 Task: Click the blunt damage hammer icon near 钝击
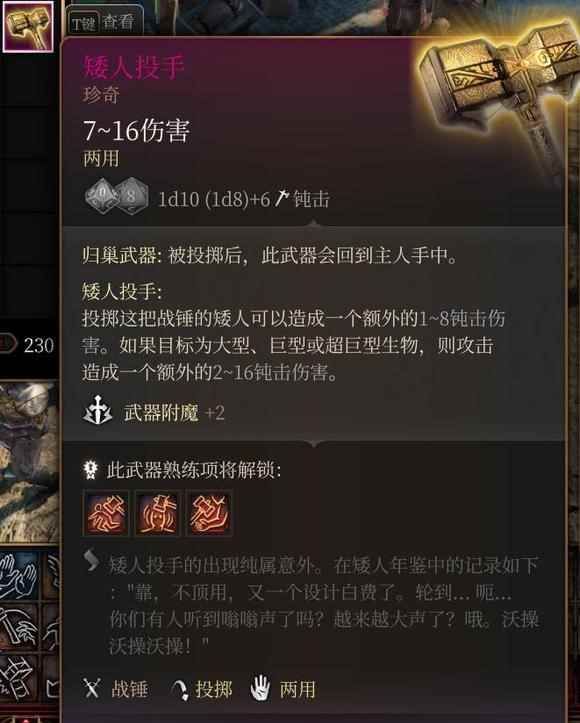point(281,199)
